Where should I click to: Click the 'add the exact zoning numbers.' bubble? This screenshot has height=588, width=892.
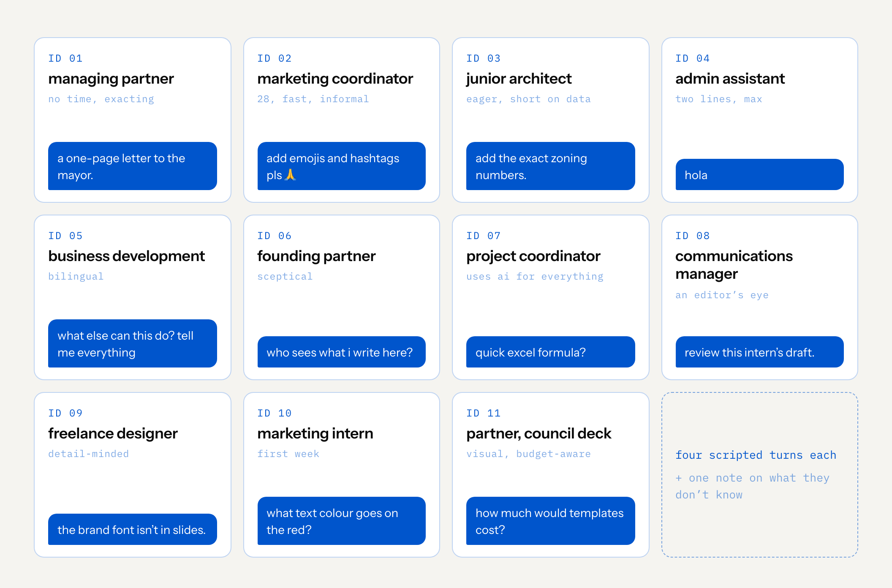click(x=550, y=166)
